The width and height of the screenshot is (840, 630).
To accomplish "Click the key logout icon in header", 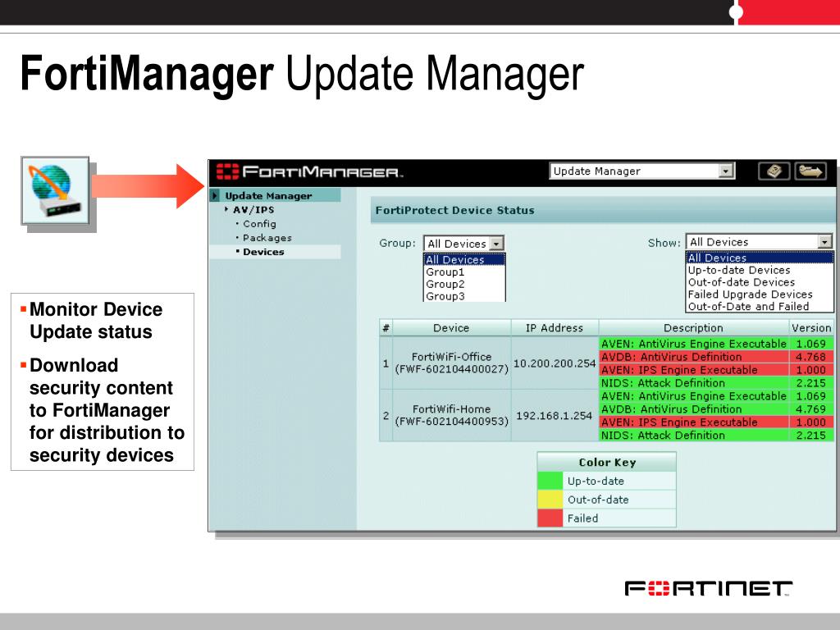I will point(810,171).
